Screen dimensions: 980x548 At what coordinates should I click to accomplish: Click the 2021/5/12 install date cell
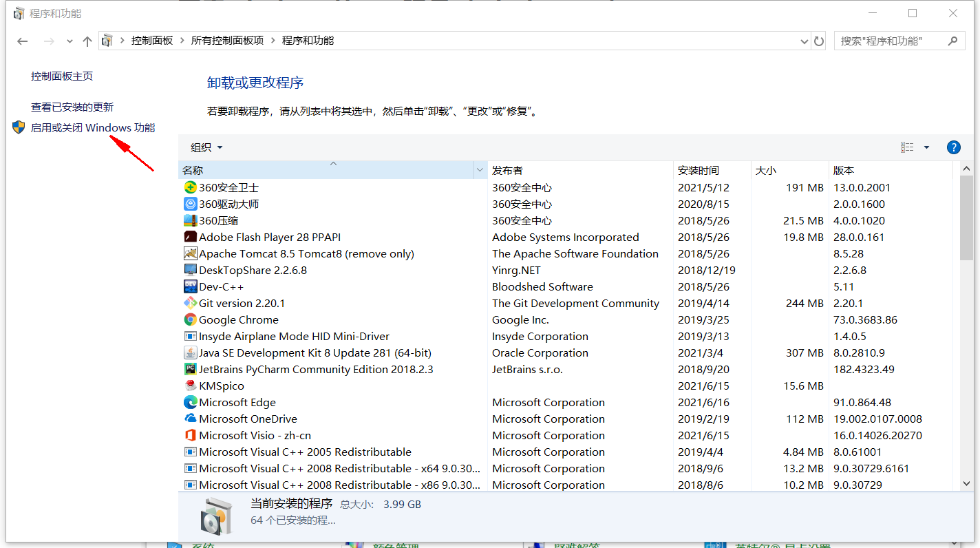pyautogui.click(x=703, y=187)
